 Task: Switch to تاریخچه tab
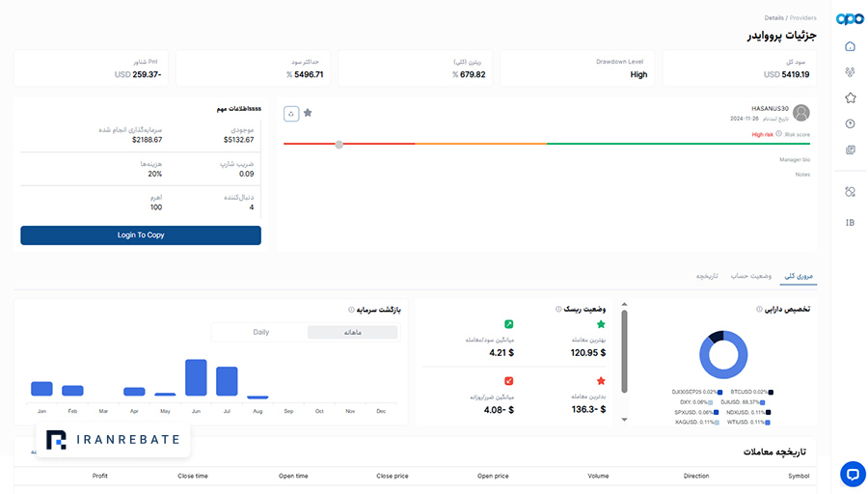click(707, 276)
